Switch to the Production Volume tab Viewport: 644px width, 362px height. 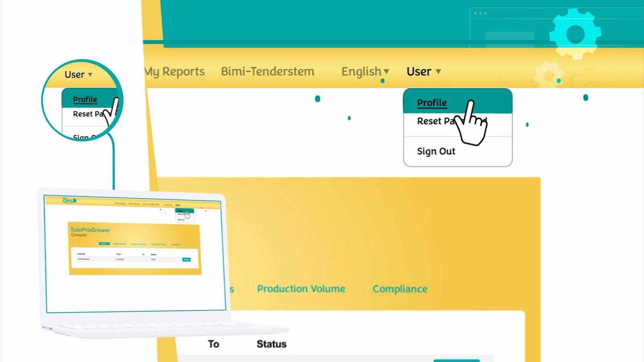(x=301, y=289)
